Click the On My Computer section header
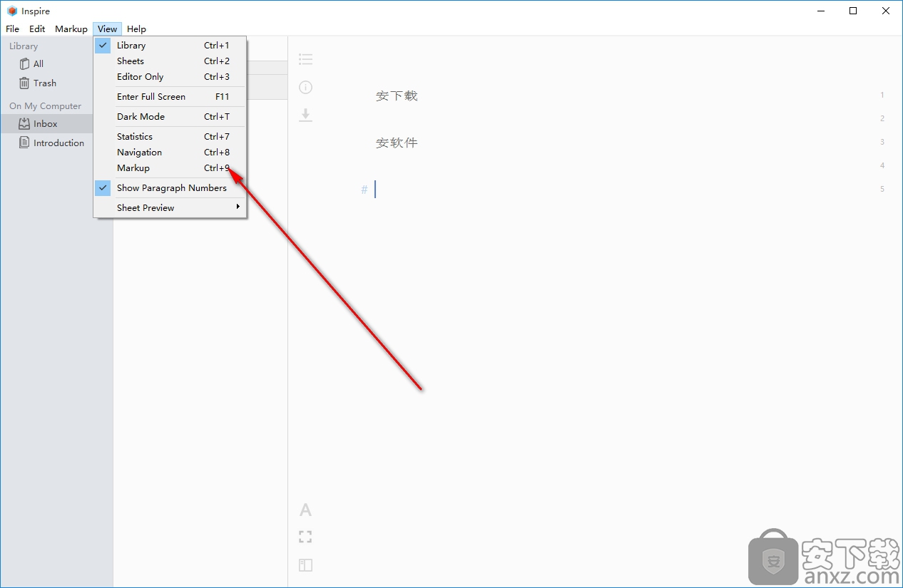The height and width of the screenshot is (588, 903). click(45, 105)
